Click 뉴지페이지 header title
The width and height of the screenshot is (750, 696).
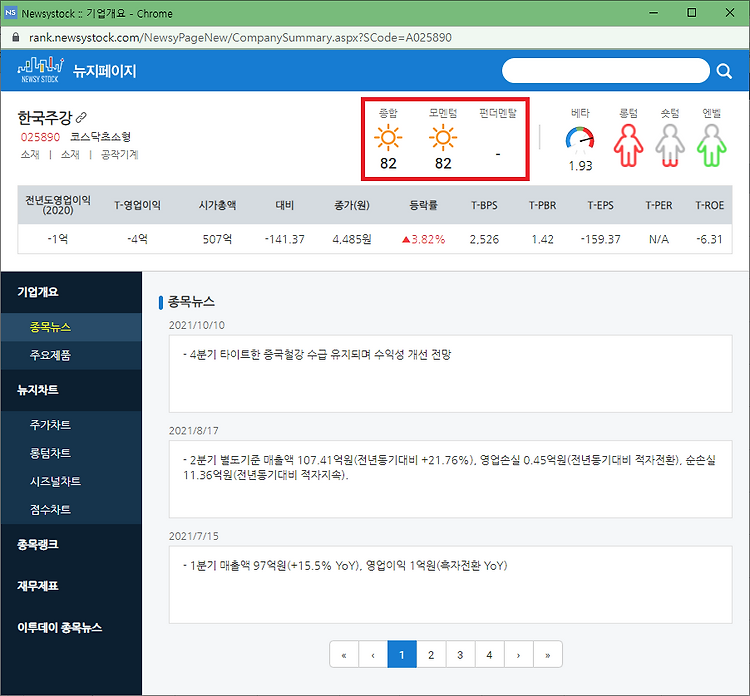[105, 71]
